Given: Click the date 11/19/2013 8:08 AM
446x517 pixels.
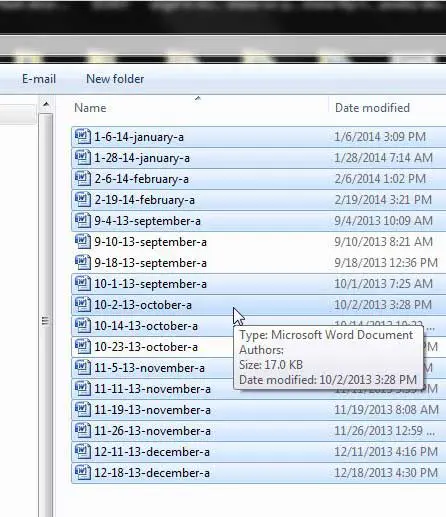Looking at the screenshot, I should 386,410.
